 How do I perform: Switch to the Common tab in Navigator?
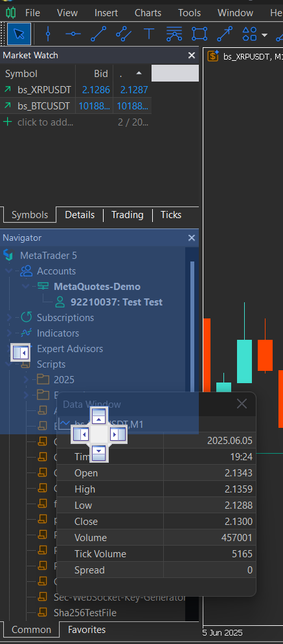(31, 629)
